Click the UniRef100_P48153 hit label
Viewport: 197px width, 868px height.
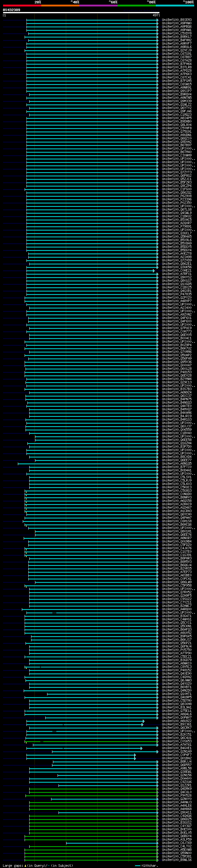pyautogui.click(x=176, y=372)
